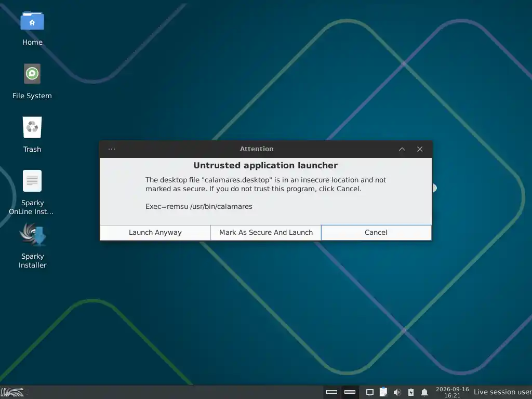This screenshot has height=399, width=532.
Task: Cancel the untrusted launcher dialog
Action: click(376, 232)
